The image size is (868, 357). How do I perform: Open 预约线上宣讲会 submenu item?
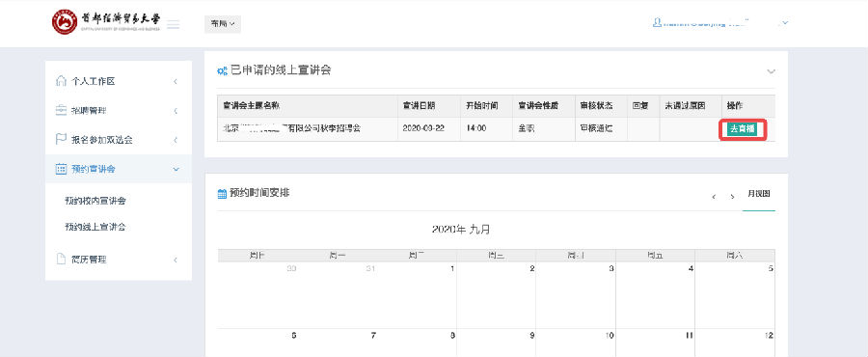coord(95,227)
